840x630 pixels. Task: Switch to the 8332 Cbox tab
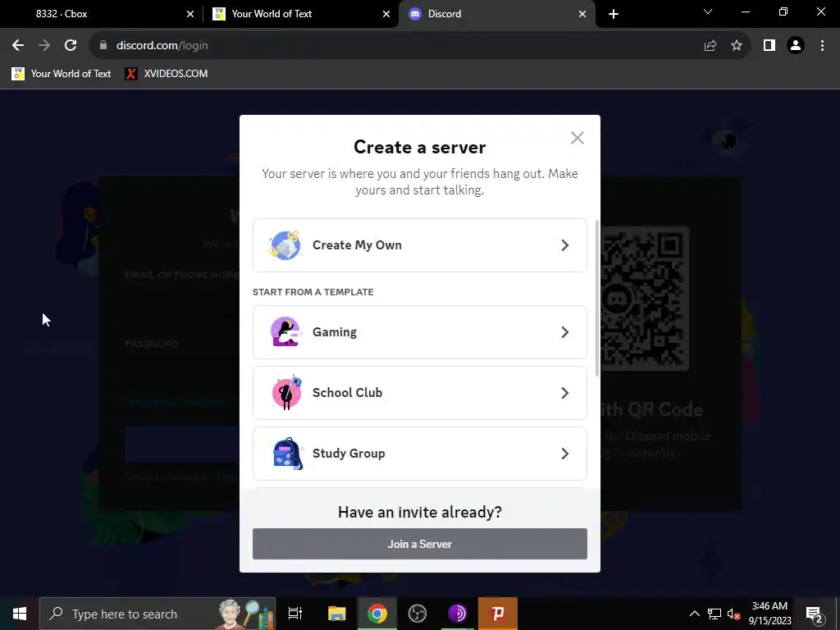[x=102, y=14]
